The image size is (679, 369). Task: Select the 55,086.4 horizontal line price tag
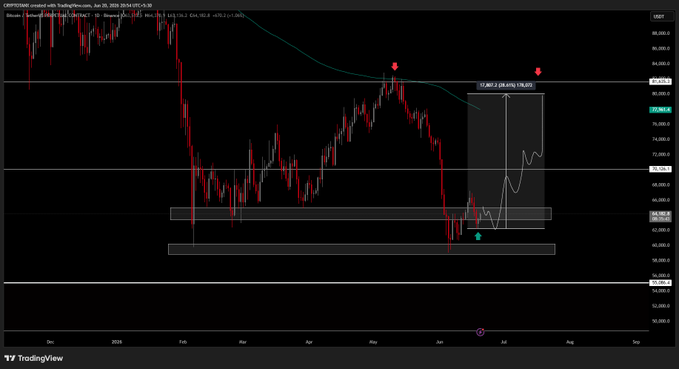[x=660, y=283]
